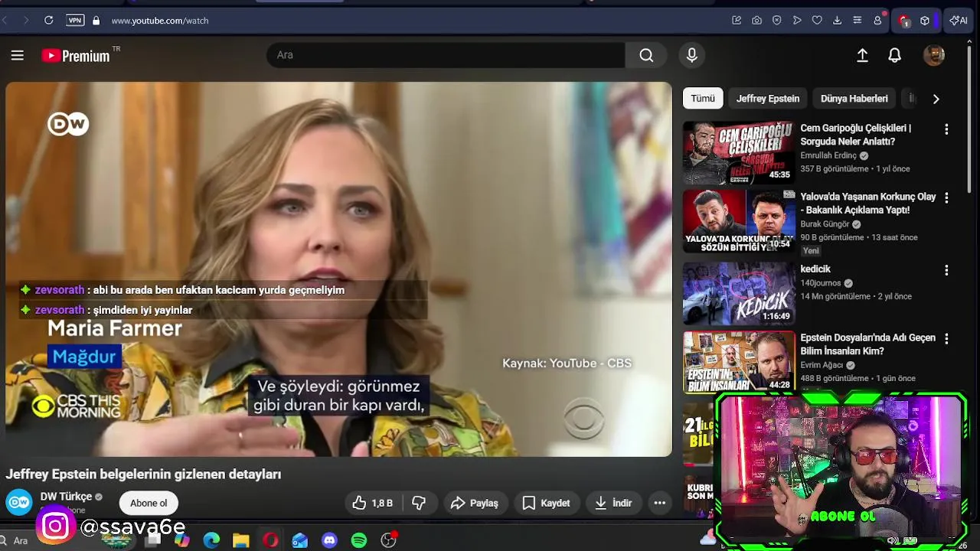Open the YouTube hamburger guide menu
Viewport: 980px width, 551px height.
pos(17,55)
